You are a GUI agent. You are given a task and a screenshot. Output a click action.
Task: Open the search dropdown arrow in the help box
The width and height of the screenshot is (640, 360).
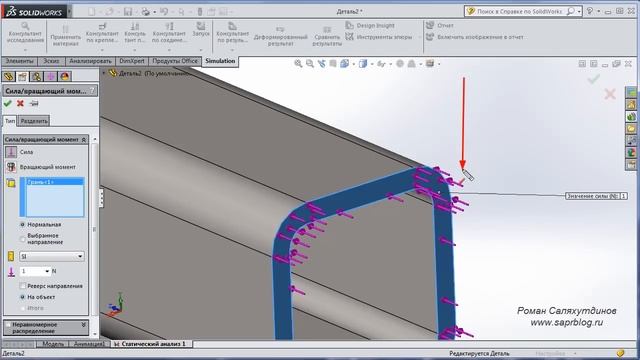579,11
